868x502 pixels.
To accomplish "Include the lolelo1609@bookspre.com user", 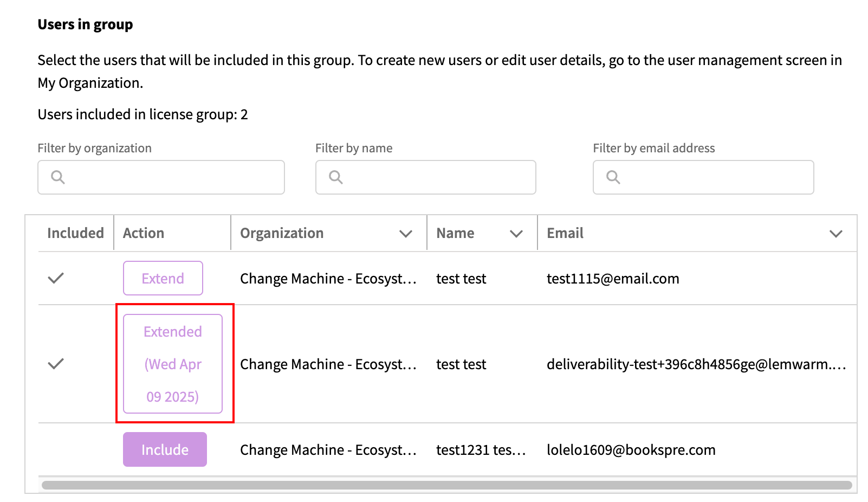I will 165,449.
